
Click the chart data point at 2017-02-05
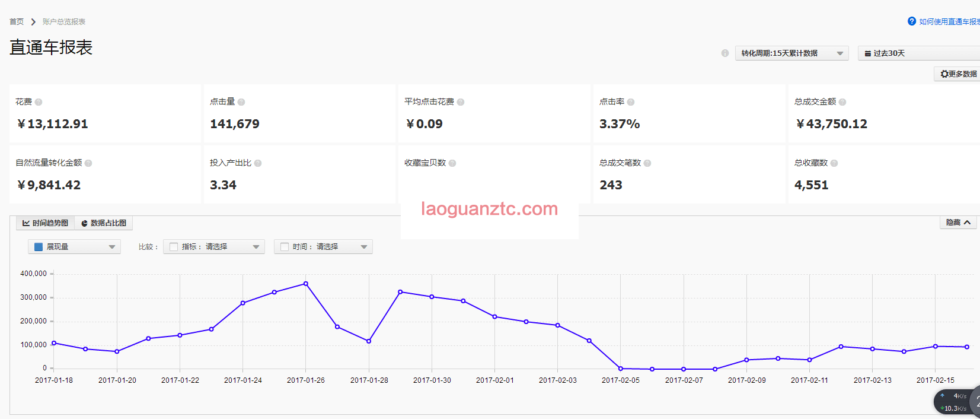621,369
